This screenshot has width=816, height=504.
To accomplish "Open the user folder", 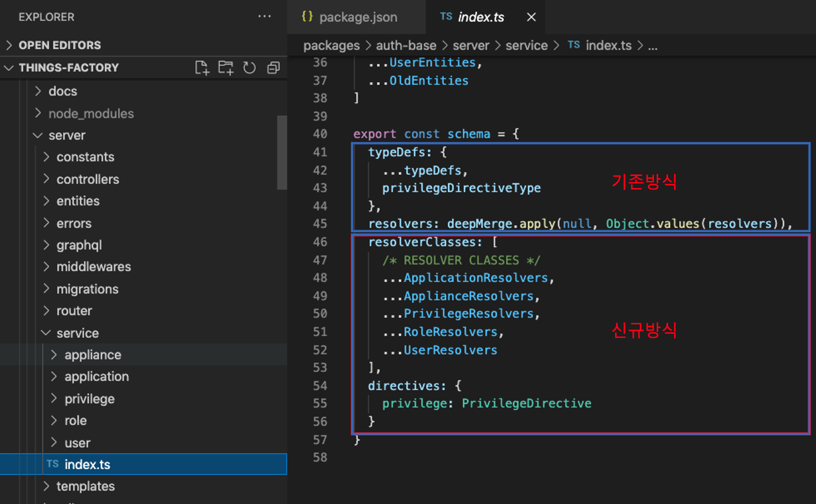I will click(143, 443).
